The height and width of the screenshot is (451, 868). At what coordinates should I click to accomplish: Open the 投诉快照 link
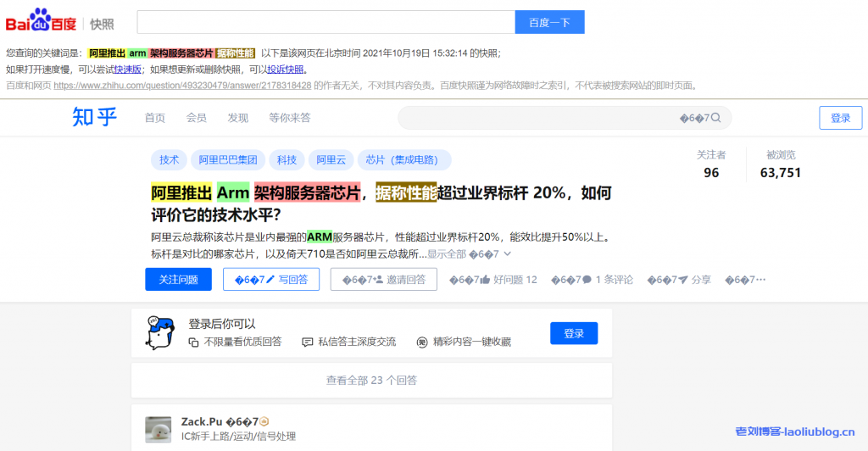[x=285, y=70]
